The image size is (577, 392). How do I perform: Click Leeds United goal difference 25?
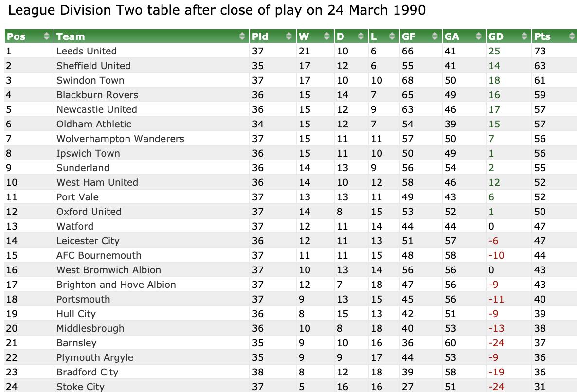pos(494,51)
